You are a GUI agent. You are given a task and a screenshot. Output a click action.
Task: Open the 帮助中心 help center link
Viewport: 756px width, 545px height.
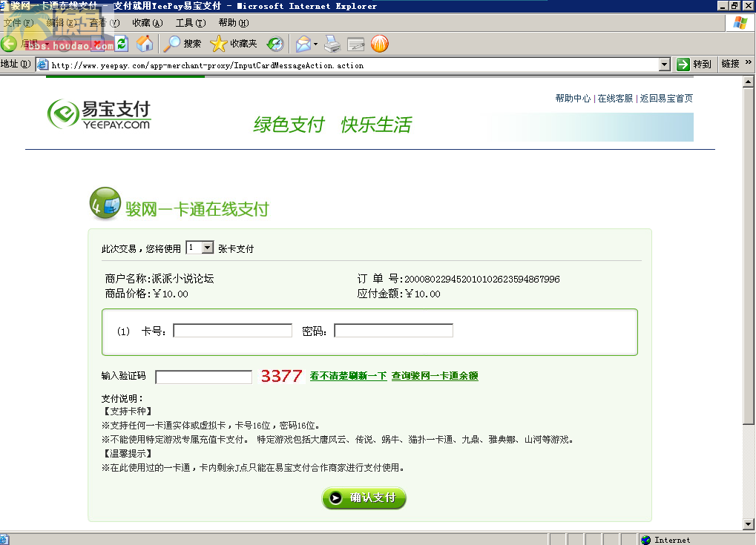pyautogui.click(x=573, y=99)
